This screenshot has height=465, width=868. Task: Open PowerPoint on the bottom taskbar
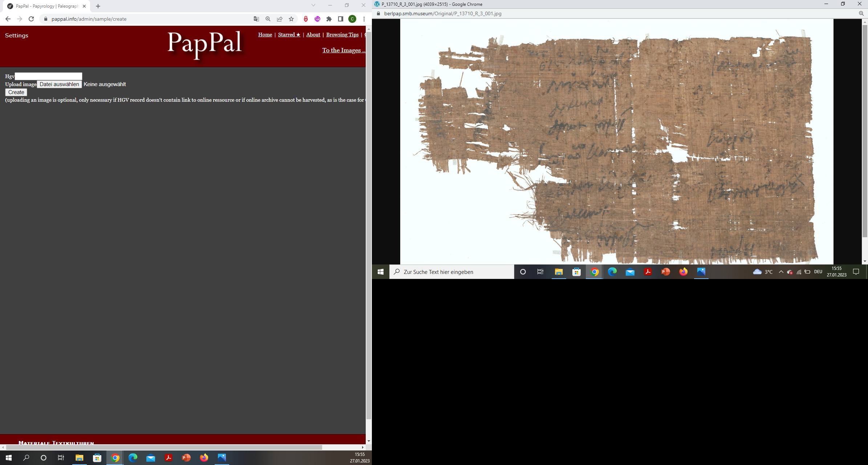[x=186, y=458]
